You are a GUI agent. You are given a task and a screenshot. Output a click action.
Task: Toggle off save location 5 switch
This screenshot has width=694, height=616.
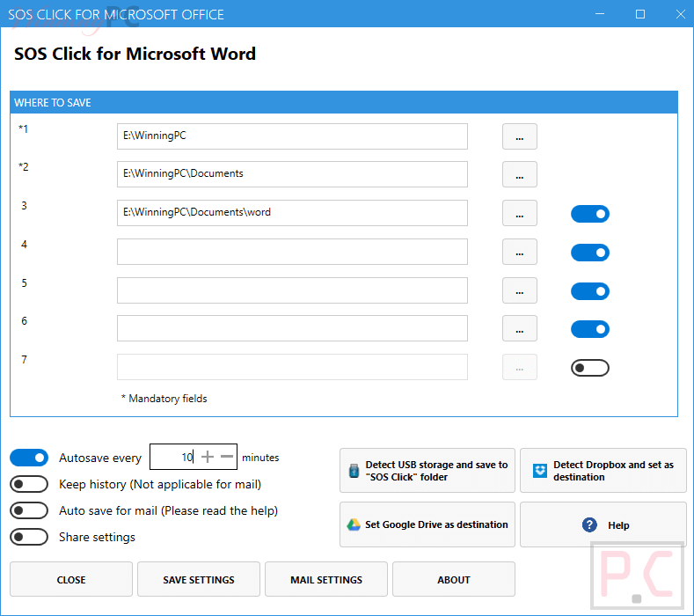[590, 291]
